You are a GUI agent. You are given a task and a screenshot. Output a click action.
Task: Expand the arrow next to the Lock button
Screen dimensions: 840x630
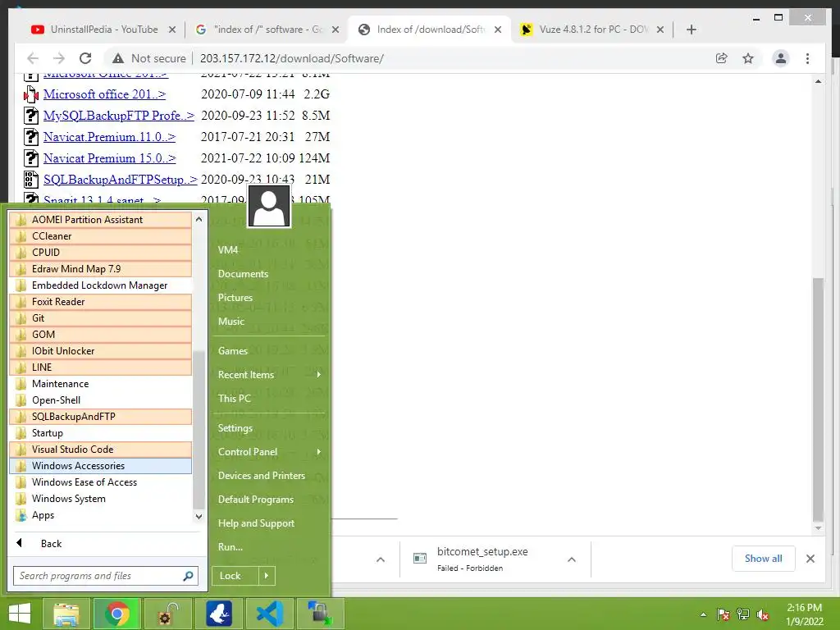click(267, 576)
